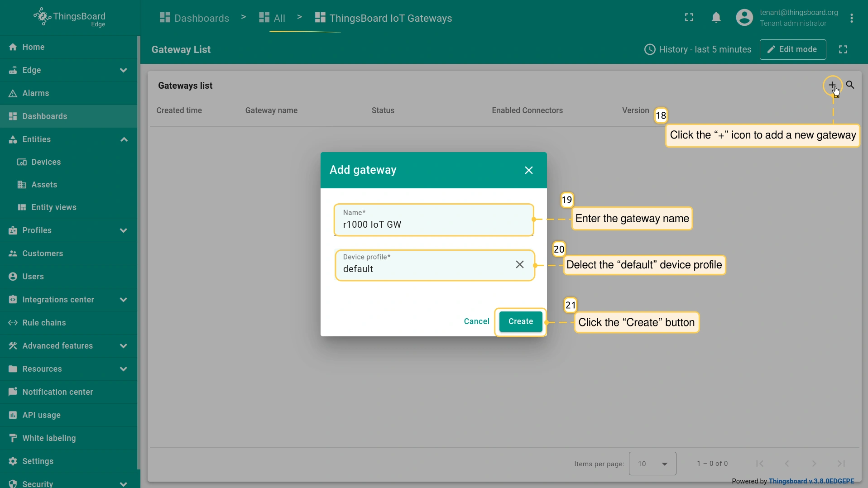This screenshot has height=488, width=868.
Task: Cancel adding the gateway
Action: [476, 321]
